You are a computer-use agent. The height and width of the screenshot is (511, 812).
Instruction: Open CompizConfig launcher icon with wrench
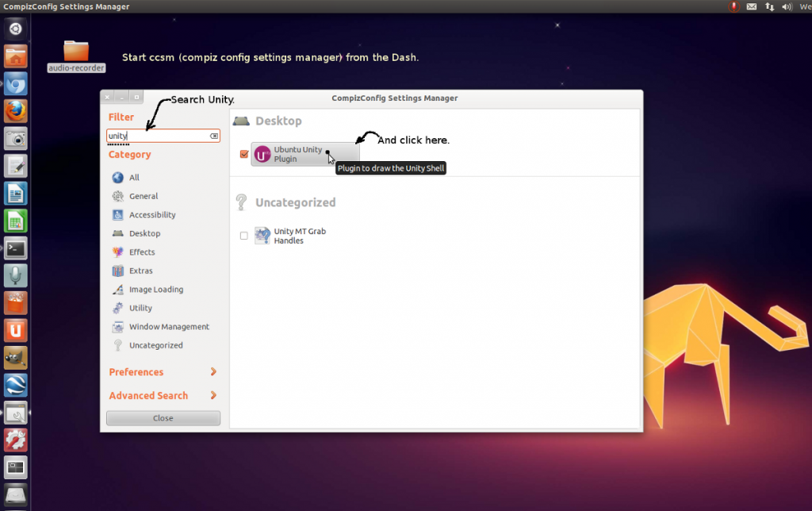(16, 413)
